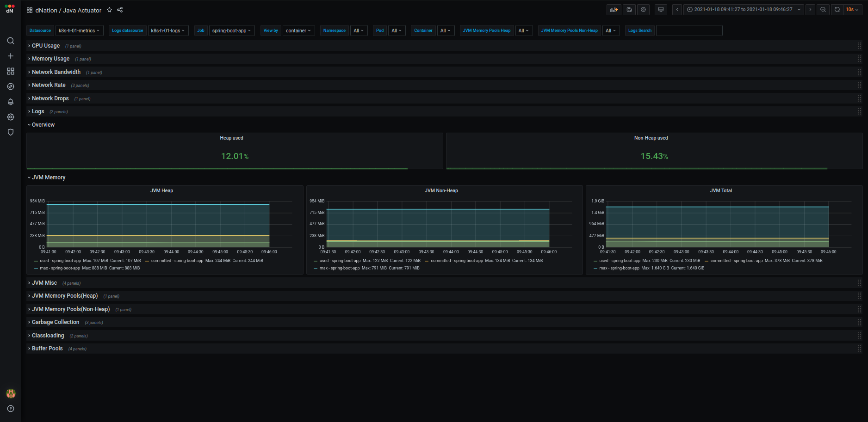Viewport: 868px width, 422px height.
Task: Open the Namespace All dropdown
Action: tap(359, 31)
